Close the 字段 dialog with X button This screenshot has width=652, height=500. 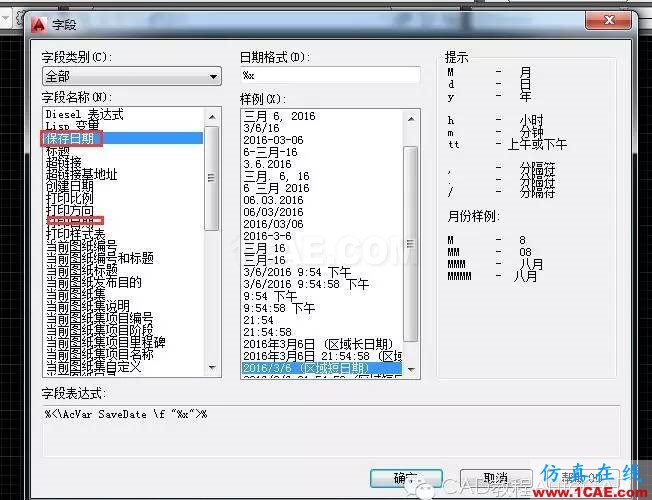point(609,20)
